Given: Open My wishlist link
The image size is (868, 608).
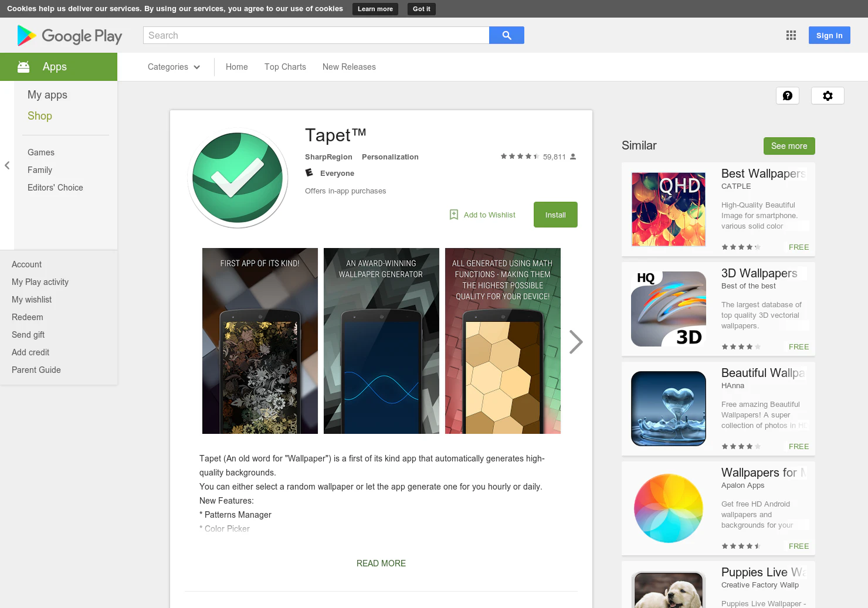Looking at the screenshot, I should coord(32,300).
